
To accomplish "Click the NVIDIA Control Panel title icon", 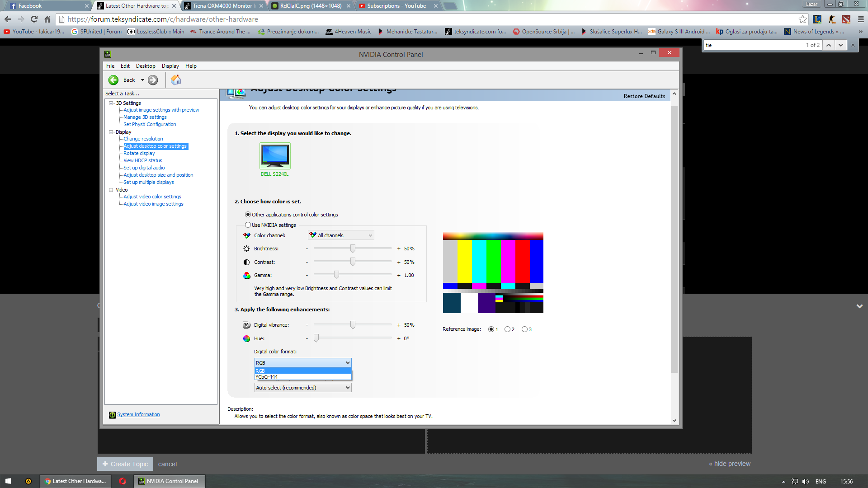I will 108,54.
